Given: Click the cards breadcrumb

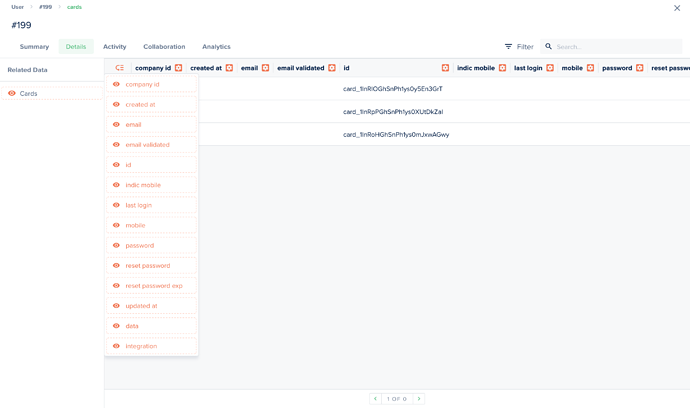Looking at the screenshot, I should click(74, 7).
